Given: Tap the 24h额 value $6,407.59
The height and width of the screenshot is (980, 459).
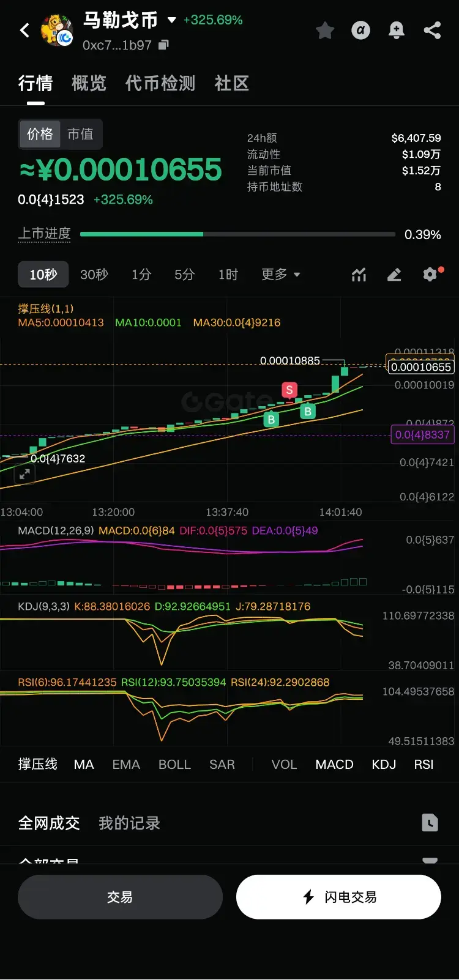Looking at the screenshot, I should [x=416, y=138].
